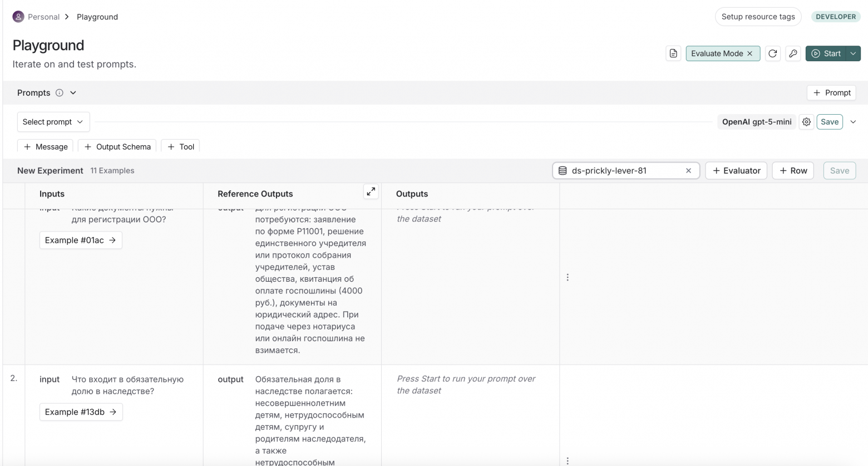Add a new Evaluator
This screenshot has height=466, width=868.
click(x=736, y=171)
